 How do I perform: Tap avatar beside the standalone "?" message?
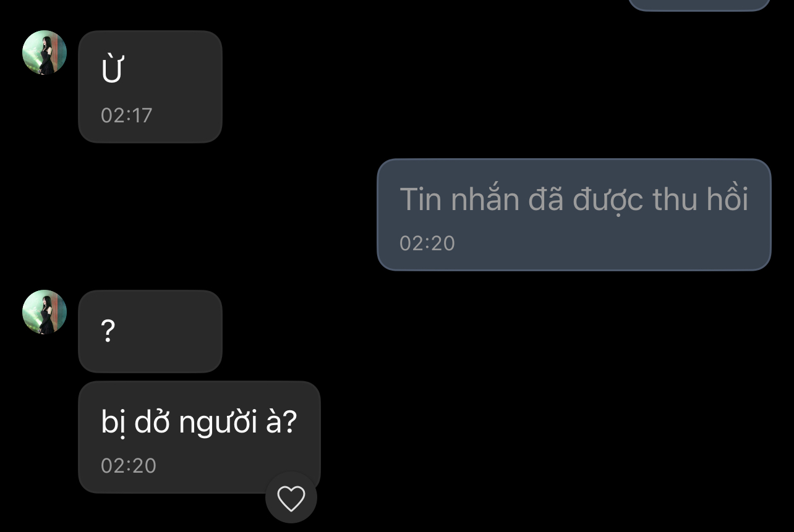pos(45,312)
